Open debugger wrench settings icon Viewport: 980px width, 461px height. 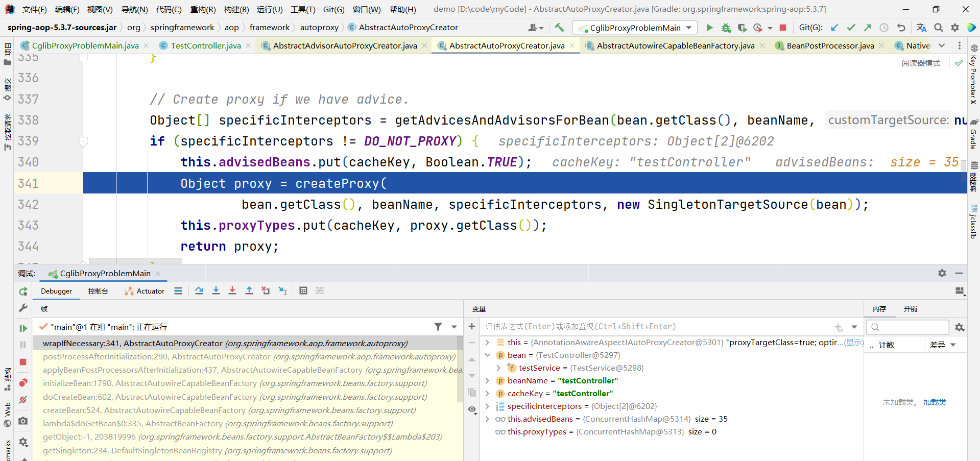coord(23,308)
